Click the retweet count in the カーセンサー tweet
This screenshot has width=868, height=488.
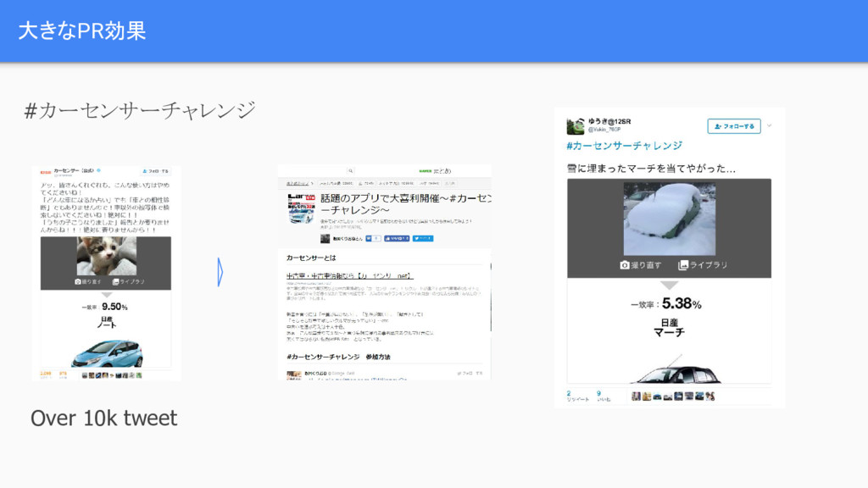[46, 374]
